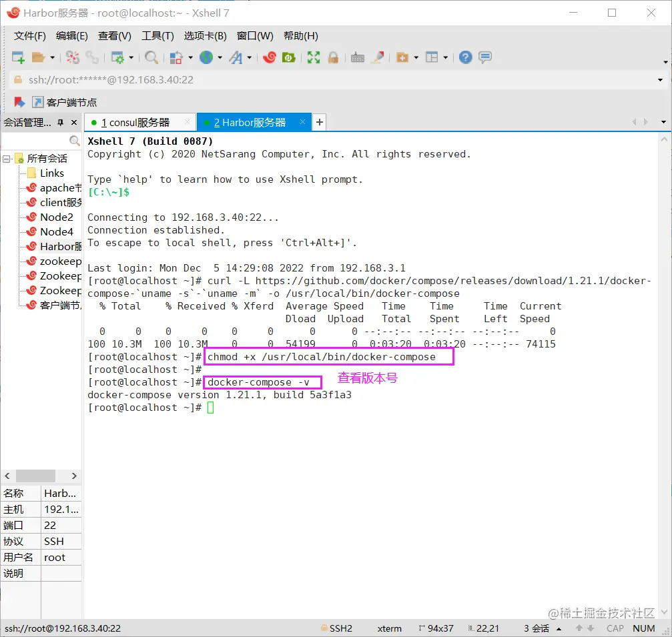
Task: Open sessions via the folder icon
Action: coord(38,57)
